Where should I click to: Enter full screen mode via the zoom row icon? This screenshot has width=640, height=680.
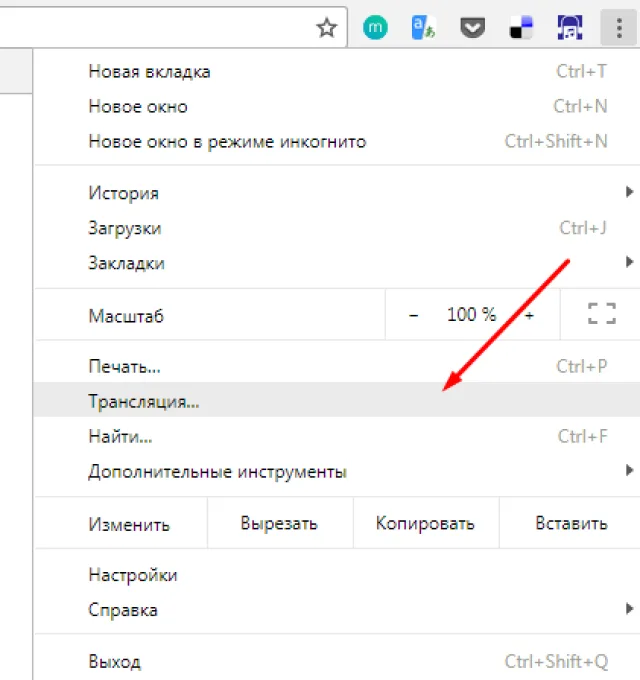click(x=601, y=314)
